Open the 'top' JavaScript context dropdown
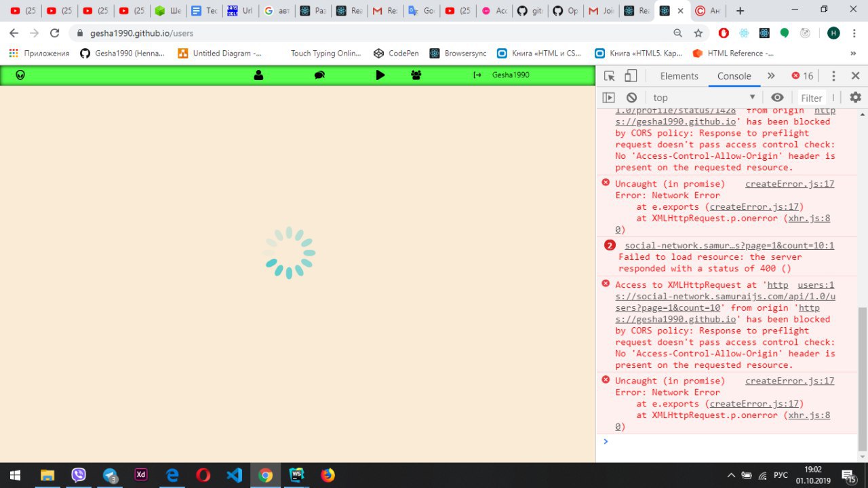The height and width of the screenshot is (488, 868). click(704, 98)
